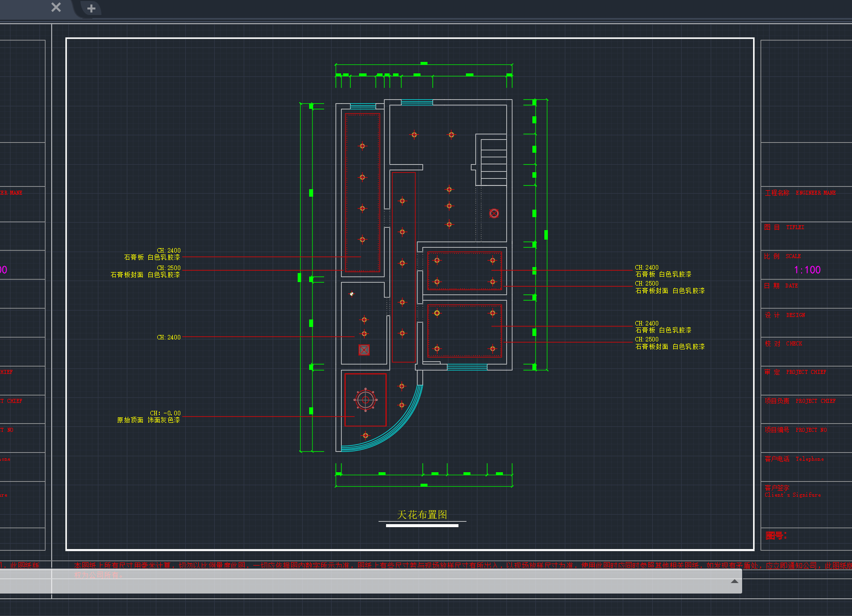Select the CH: -0.00 annotation

165,413
